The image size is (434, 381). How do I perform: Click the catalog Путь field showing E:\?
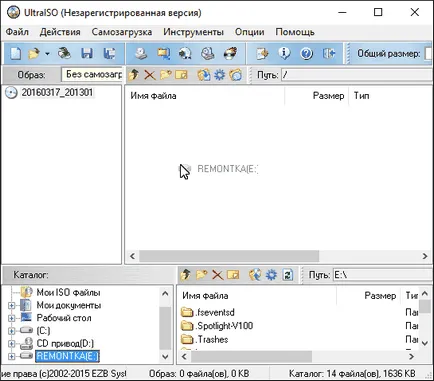pyautogui.click(x=383, y=275)
